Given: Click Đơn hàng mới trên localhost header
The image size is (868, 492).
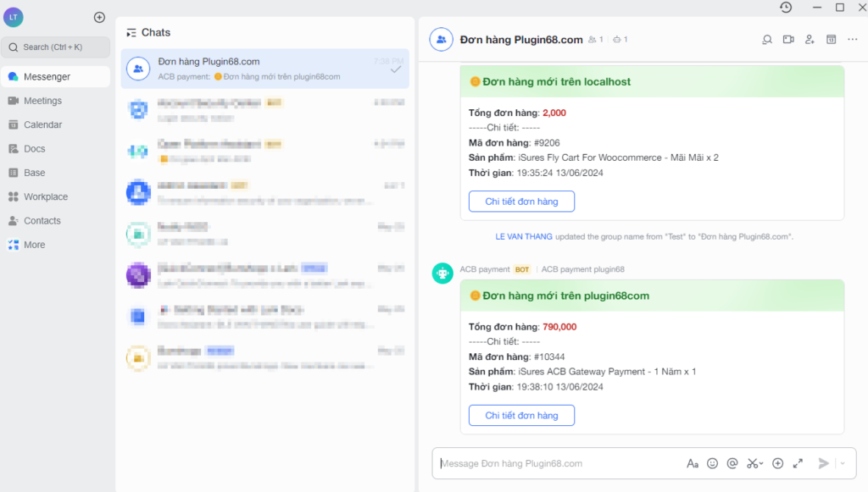Looking at the screenshot, I should 652,82.
